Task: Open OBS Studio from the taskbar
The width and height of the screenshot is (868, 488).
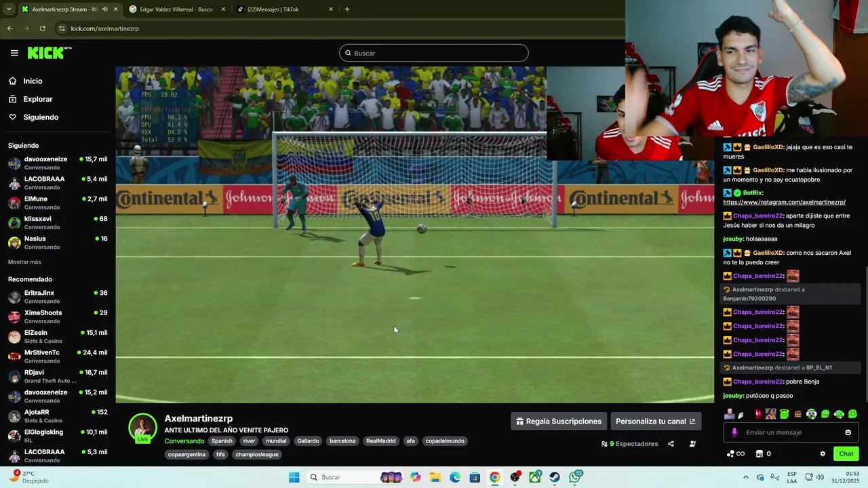Action: (x=515, y=477)
